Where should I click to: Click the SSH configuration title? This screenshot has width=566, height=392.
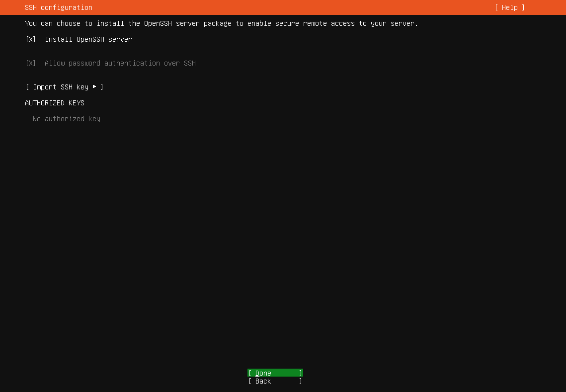[x=59, y=7]
